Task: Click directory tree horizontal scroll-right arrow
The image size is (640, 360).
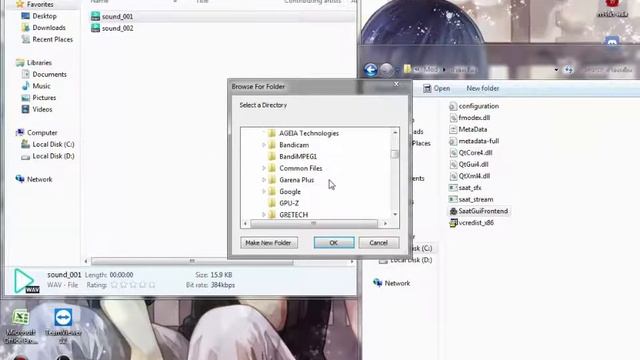Action: coord(385,223)
